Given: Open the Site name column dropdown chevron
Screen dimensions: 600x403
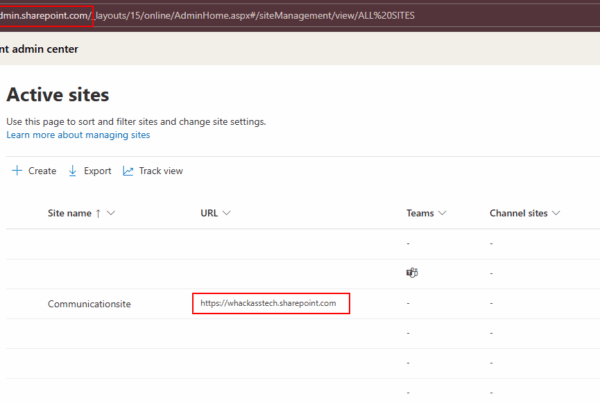Looking at the screenshot, I should click(111, 213).
